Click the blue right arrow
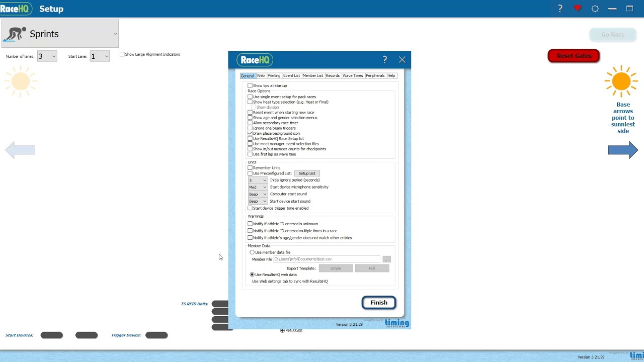 click(623, 150)
